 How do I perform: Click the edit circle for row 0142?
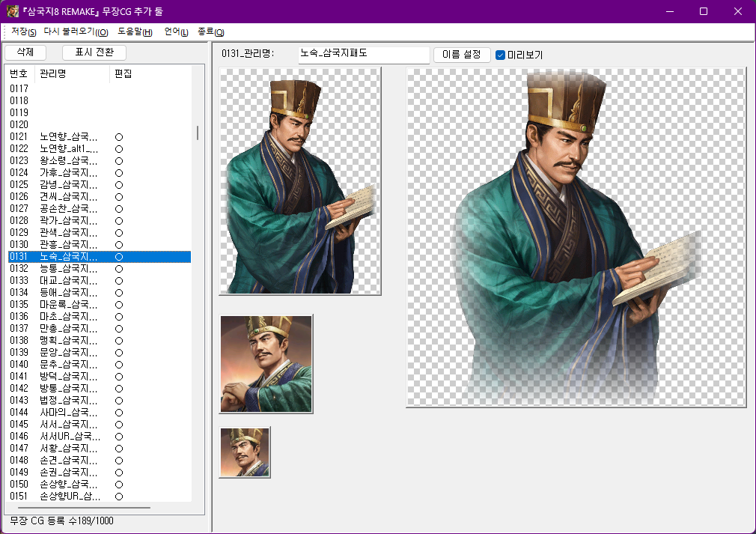click(119, 389)
